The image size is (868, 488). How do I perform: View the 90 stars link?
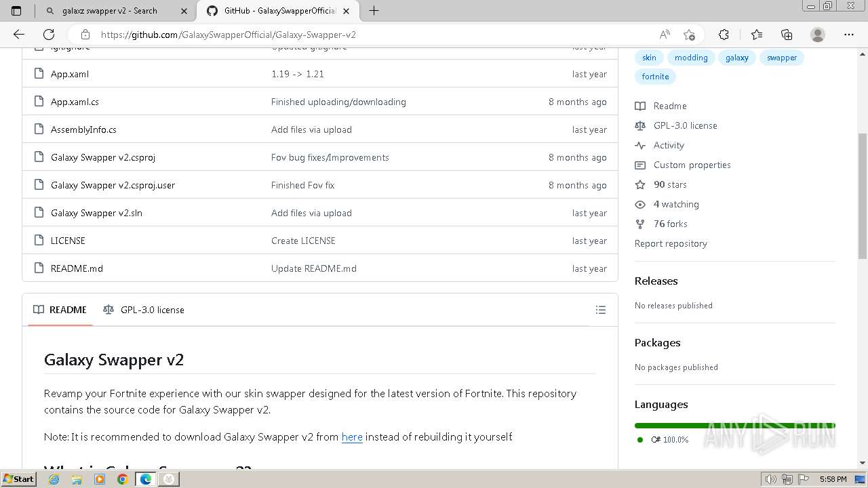pyautogui.click(x=661, y=184)
